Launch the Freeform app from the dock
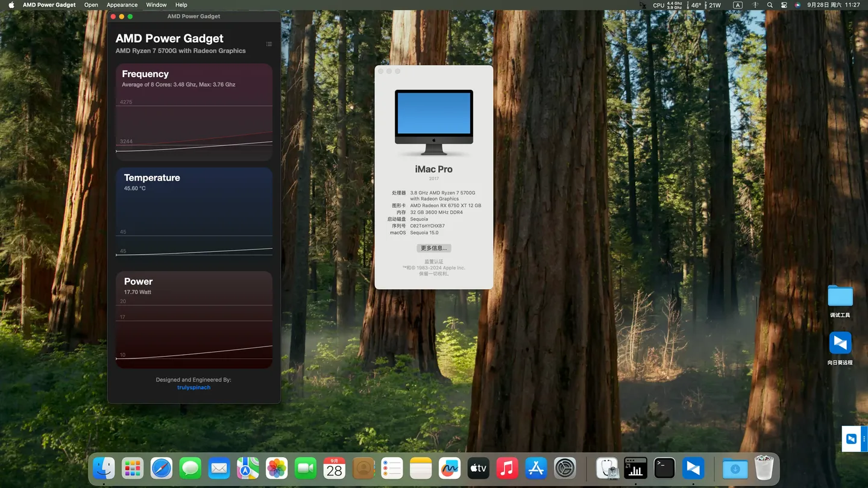The width and height of the screenshot is (868, 488). [450, 468]
